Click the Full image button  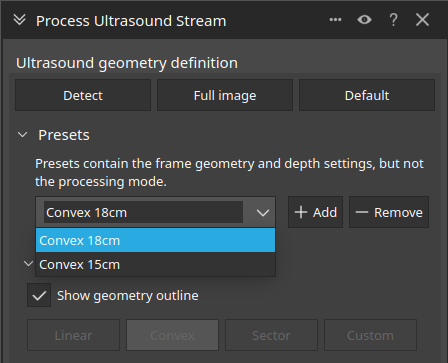tap(225, 95)
